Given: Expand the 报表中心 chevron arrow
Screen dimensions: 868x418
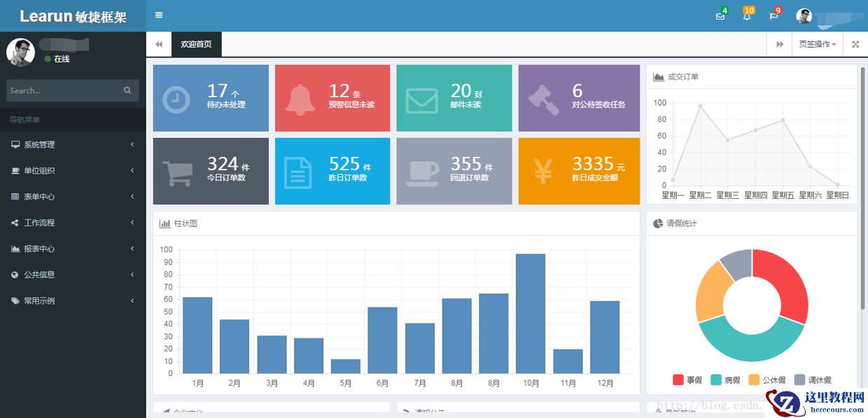Looking at the screenshot, I should 132,249.
